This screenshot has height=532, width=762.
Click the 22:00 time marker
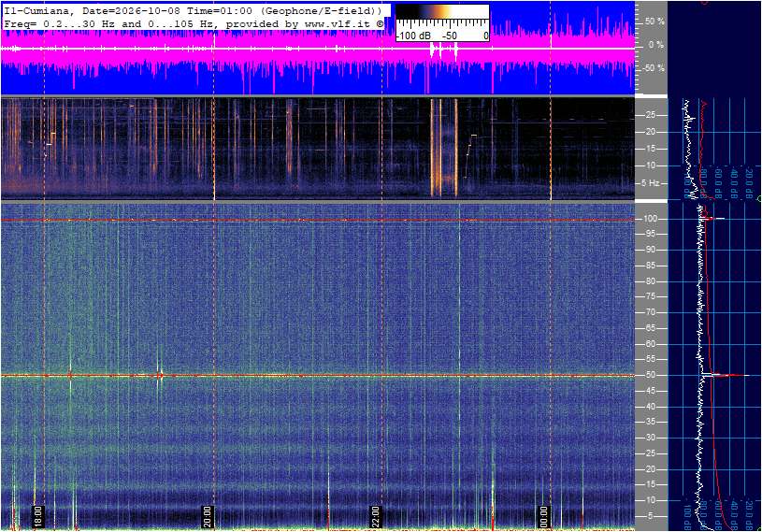pos(375,516)
